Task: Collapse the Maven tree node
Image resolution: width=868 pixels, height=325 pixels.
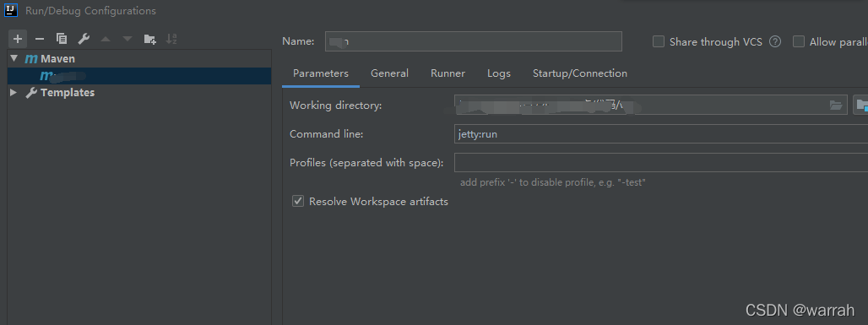Action: [14, 58]
